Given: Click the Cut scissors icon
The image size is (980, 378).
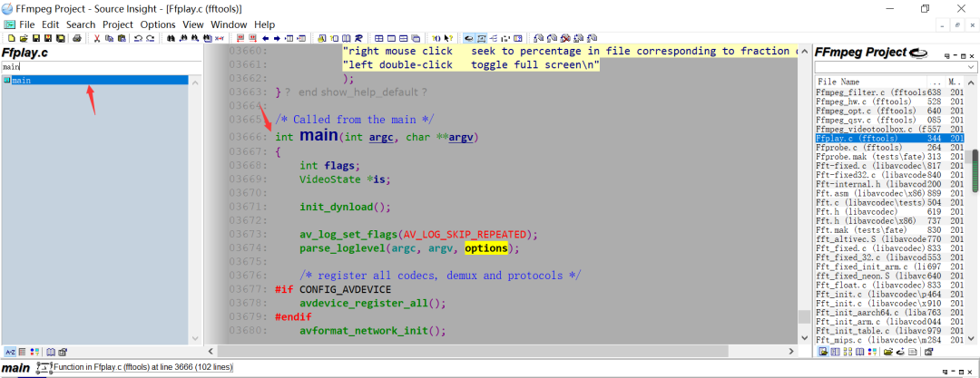Looking at the screenshot, I should click(x=97, y=39).
